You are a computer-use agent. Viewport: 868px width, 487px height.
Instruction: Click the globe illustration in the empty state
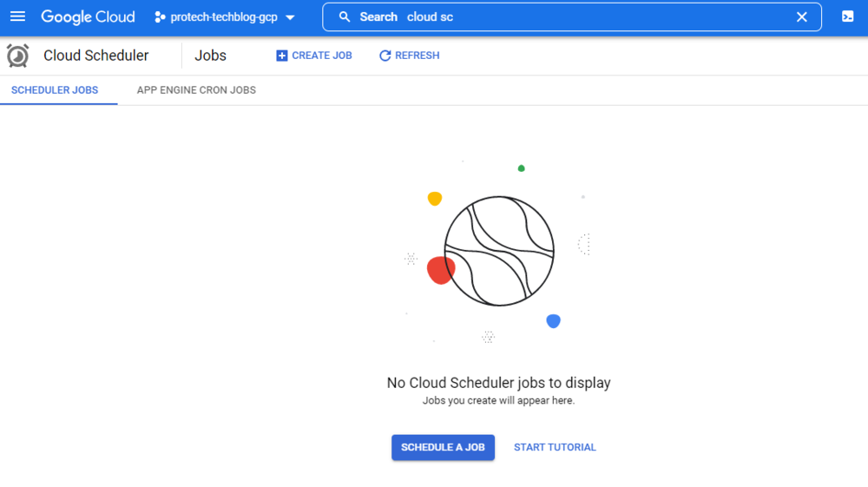tap(499, 251)
